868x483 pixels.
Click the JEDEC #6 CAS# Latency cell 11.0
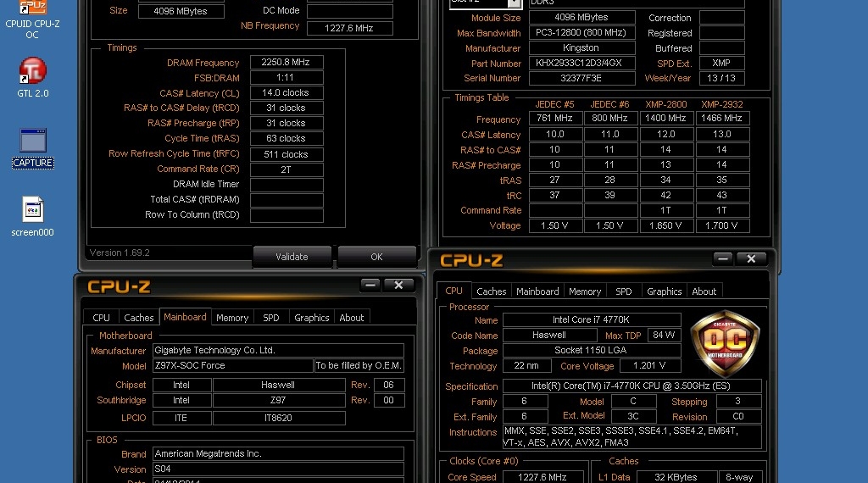(610, 134)
